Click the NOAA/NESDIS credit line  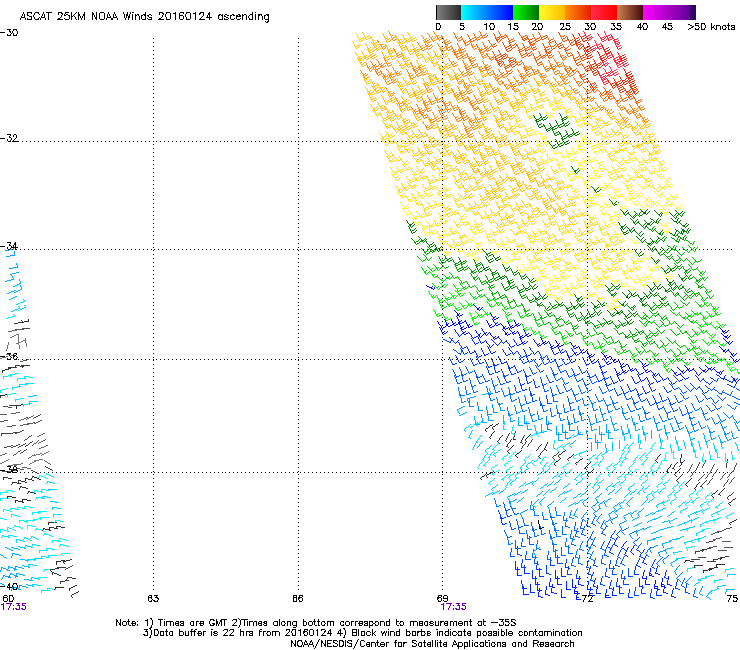point(432,644)
